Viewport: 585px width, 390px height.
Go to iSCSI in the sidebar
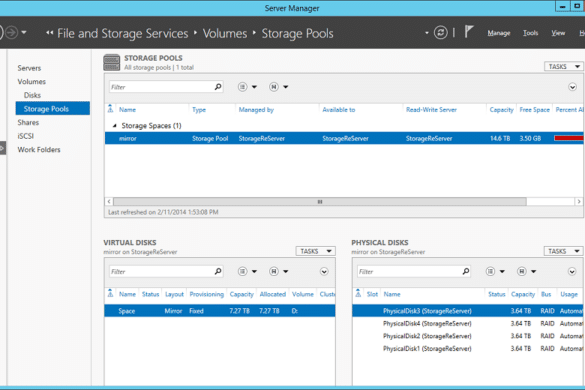(x=25, y=136)
